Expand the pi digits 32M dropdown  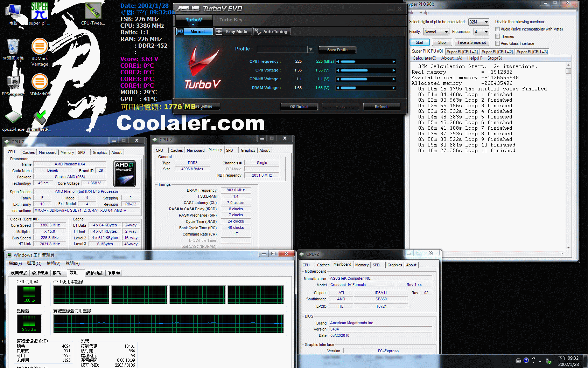(486, 22)
